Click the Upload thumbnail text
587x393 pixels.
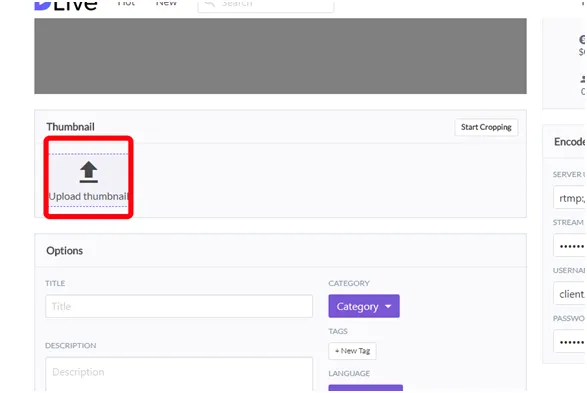[89, 196]
